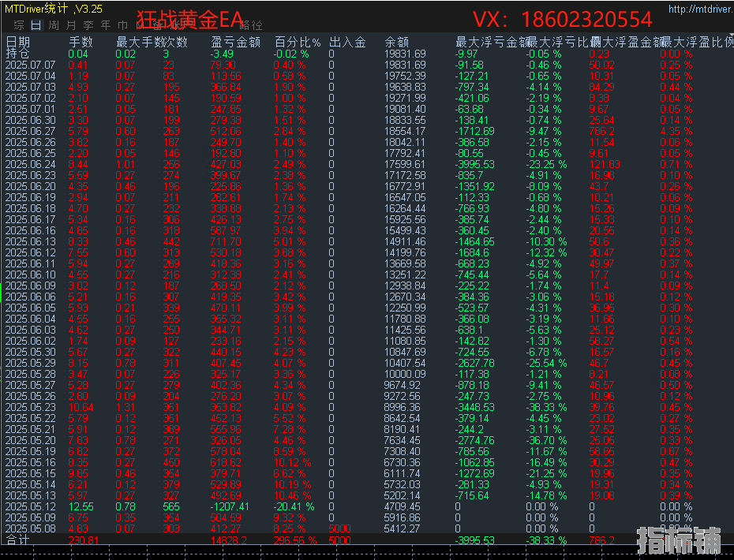The image size is (734, 560).
Task: Click the -3.49 open position profit
Action: coord(222,54)
